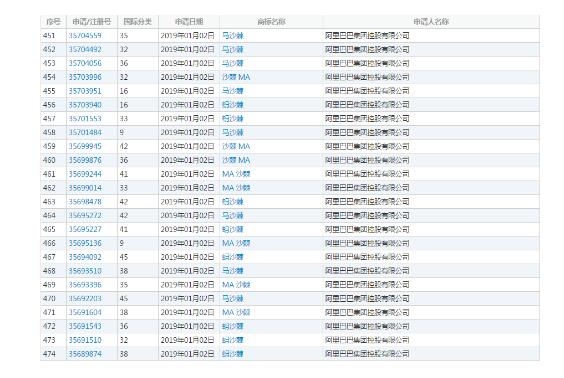This screenshot has width=564, height=378.
Task: Open registration number 35695227 link
Action: click(85, 229)
